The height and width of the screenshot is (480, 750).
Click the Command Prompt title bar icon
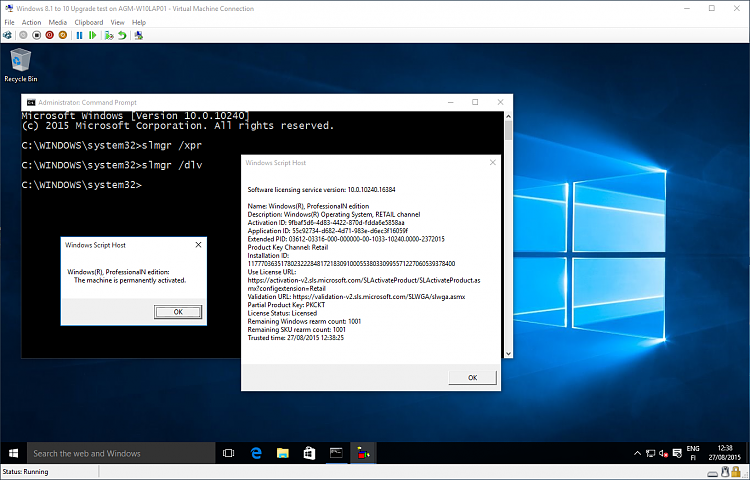tap(31, 102)
